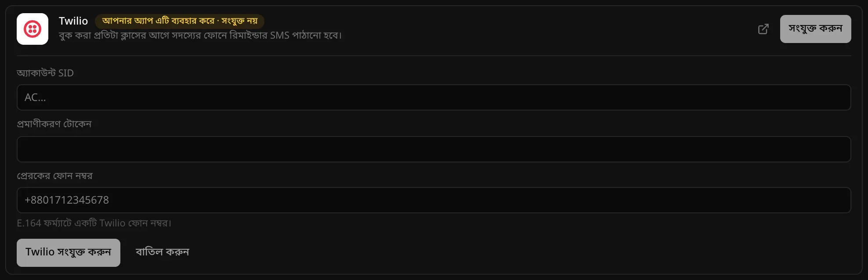
Task: Click the প্রমাণীকরণ টোকেন label
Action: click(x=54, y=124)
